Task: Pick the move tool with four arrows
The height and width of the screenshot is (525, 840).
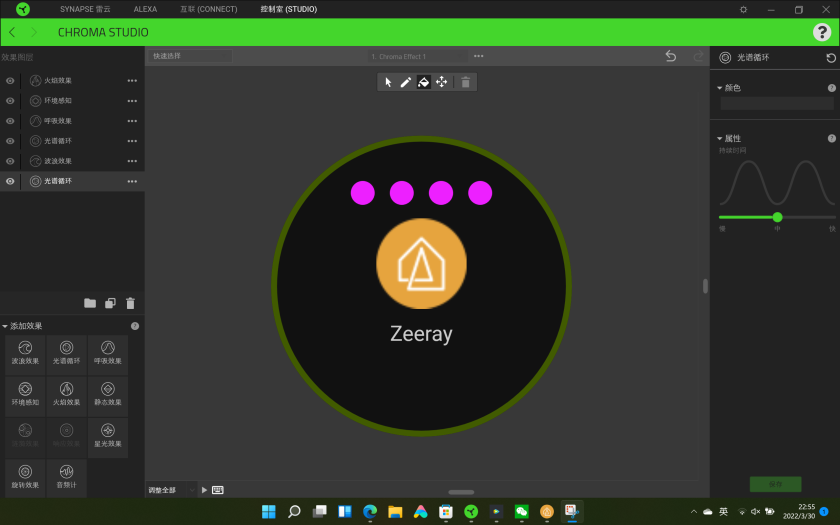Action: click(441, 82)
